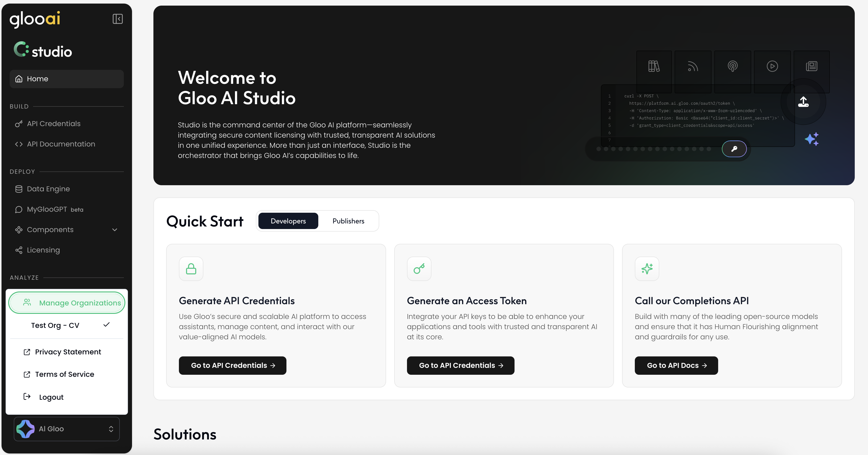Click the play video icon in banner

772,66
